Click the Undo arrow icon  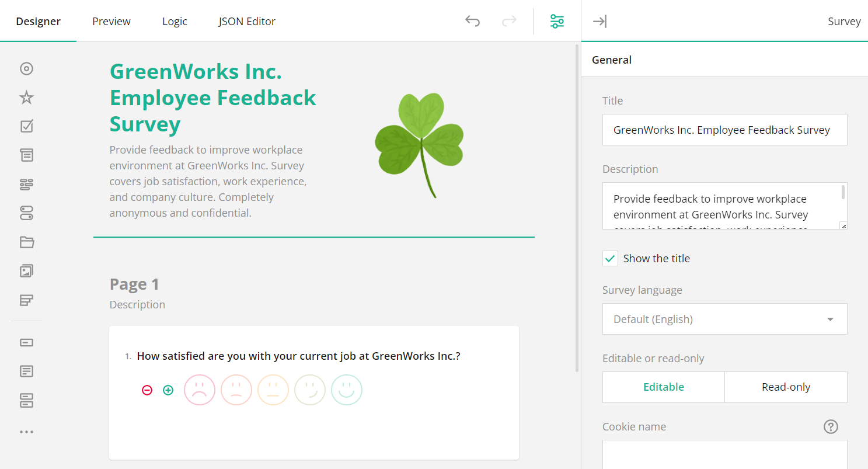click(472, 20)
